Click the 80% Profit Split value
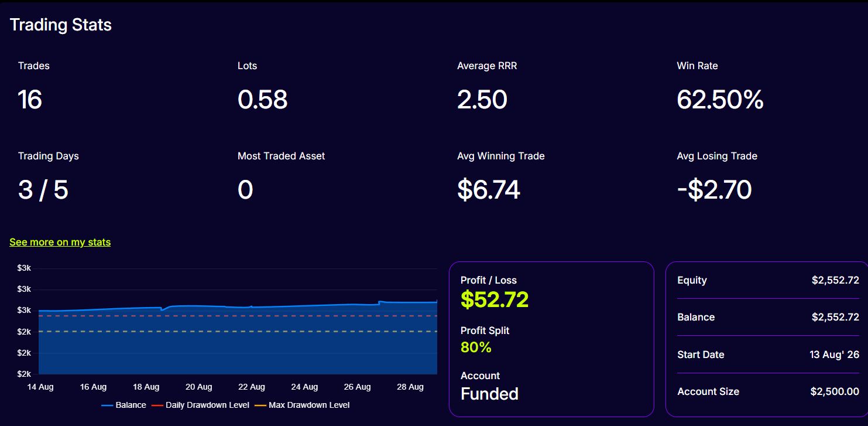The width and height of the screenshot is (868, 426). tap(476, 347)
